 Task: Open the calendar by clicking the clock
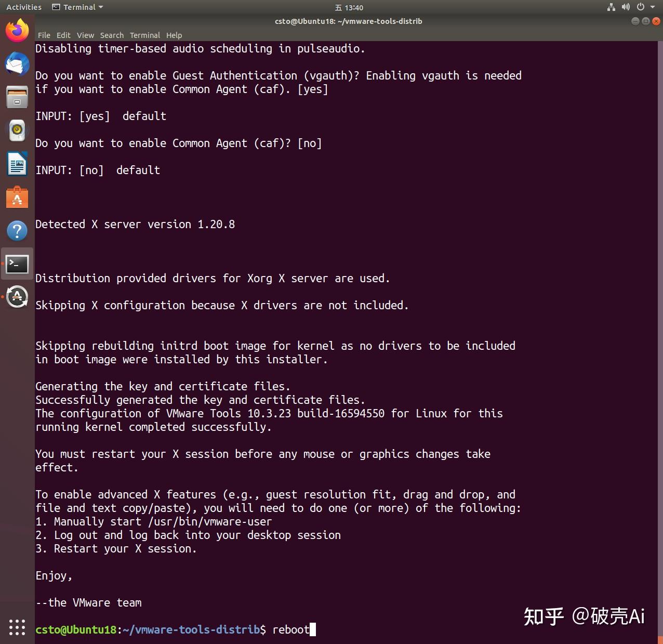click(x=348, y=7)
